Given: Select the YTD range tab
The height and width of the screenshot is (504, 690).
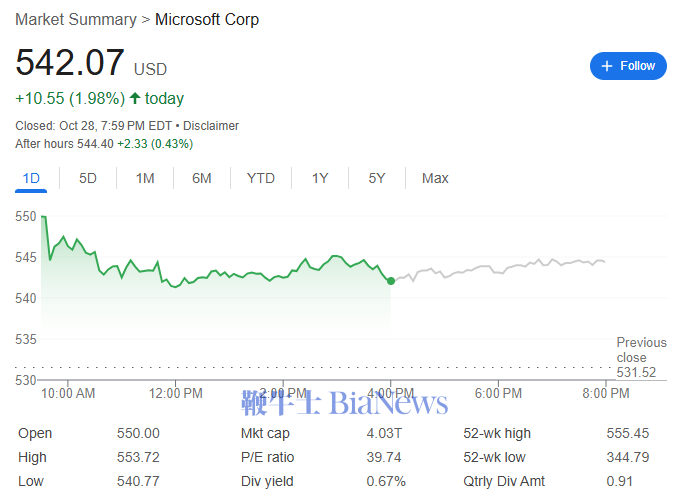Looking at the screenshot, I should pyautogui.click(x=261, y=178).
